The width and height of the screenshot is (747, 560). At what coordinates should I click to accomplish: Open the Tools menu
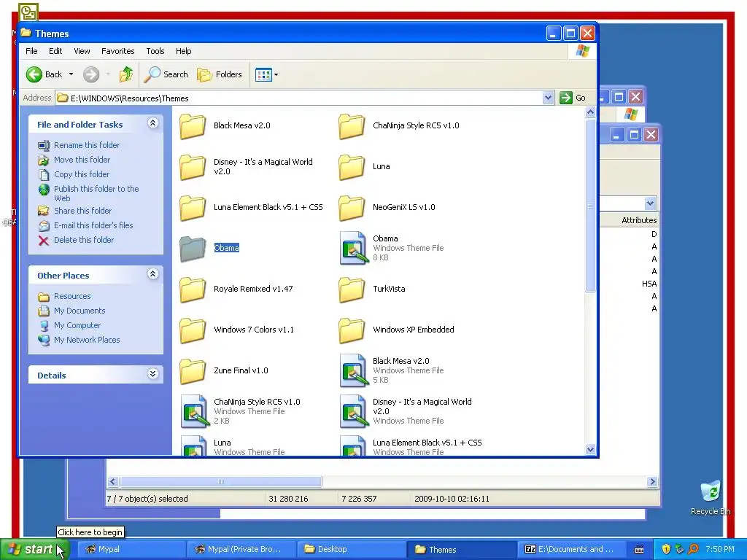coord(155,51)
